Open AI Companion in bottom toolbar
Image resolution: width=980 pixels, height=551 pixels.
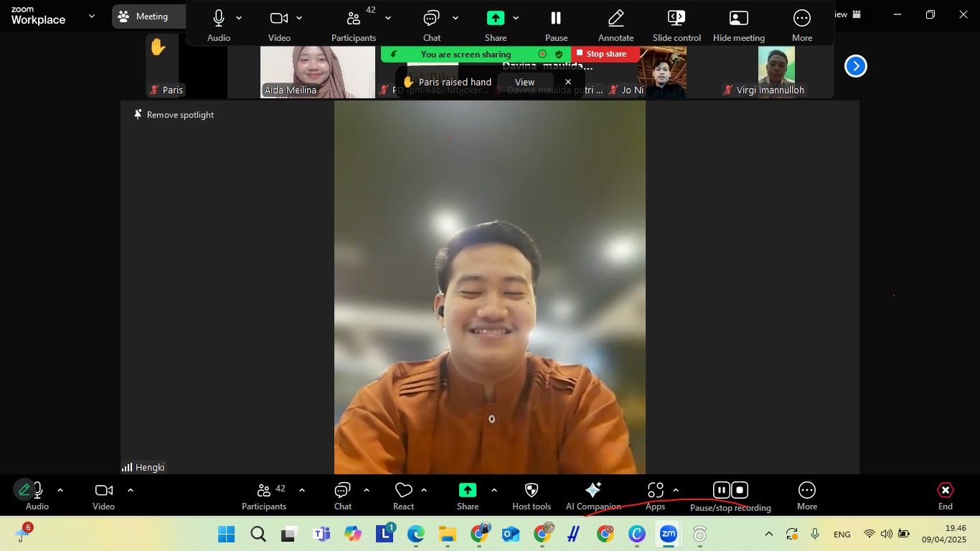pyautogui.click(x=593, y=496)
